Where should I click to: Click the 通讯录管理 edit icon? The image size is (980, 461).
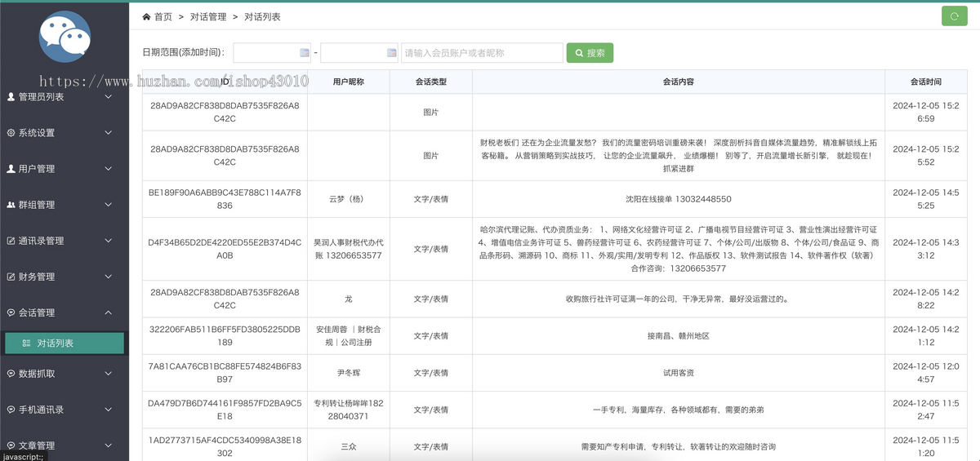point(11,241)
